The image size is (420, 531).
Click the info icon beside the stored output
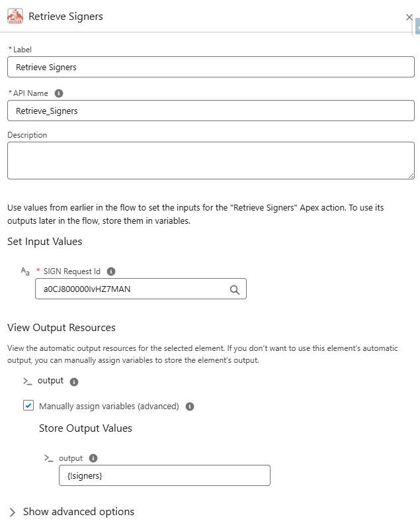pyautogui.click(x=93, y=458)
